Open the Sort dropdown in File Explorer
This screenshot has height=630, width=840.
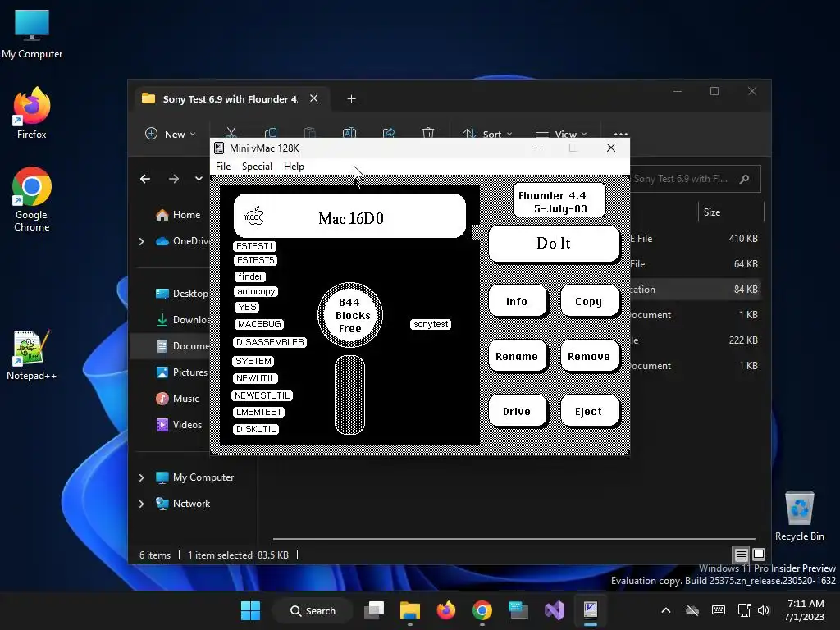487,134
